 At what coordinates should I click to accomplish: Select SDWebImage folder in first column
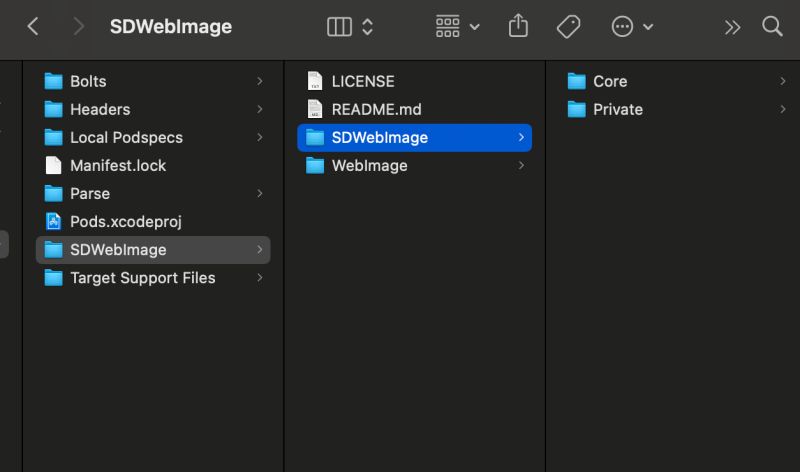click(x=153, y=250)
